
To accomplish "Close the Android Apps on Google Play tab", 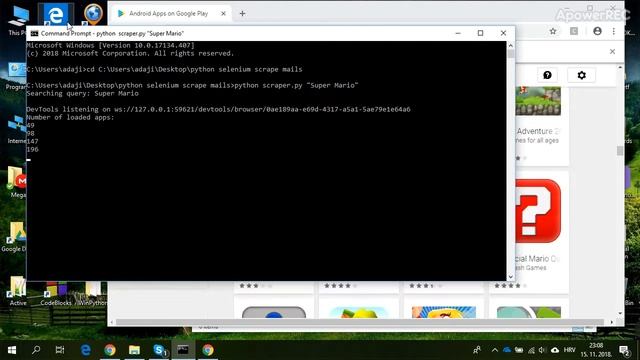I will (x=223, y=13).
